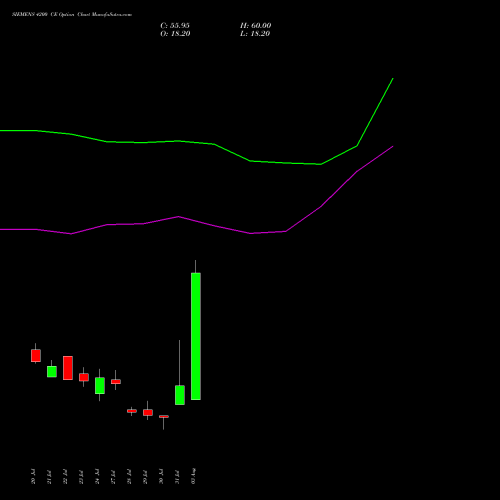Click the chart title text starting with SIEMENS
This screenshot has height=500, width=500.
(72, 15)
